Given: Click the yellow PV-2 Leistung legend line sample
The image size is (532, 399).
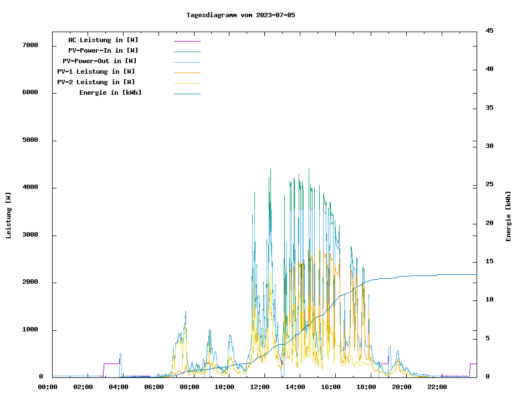Looking at the screenshot, I should (x=187, y=83).
